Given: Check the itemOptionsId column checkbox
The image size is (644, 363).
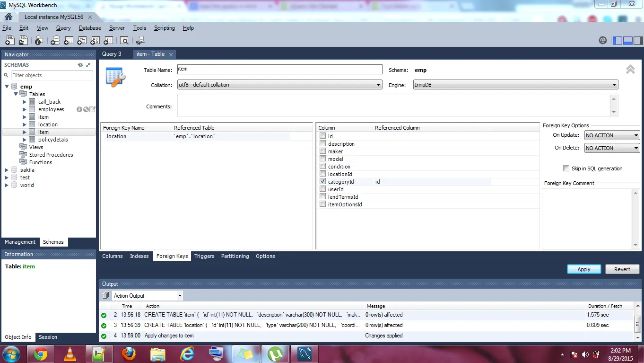Looking at the screenshot, I should tap(322, 204).
